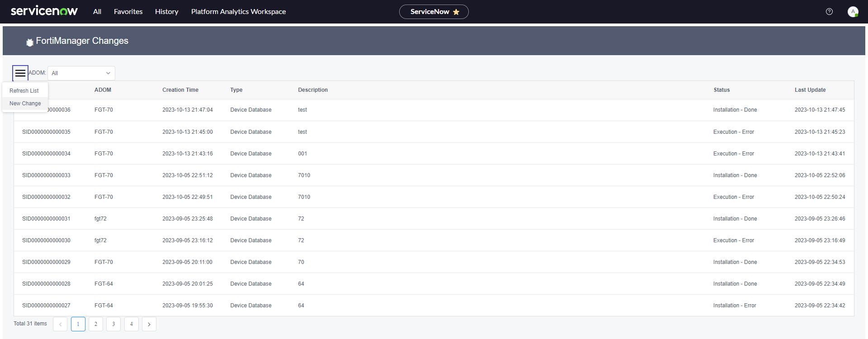Expand the ADOM filter dropdown
The height and width of the screenshot is (339, 868).
[x=81, y=73]
